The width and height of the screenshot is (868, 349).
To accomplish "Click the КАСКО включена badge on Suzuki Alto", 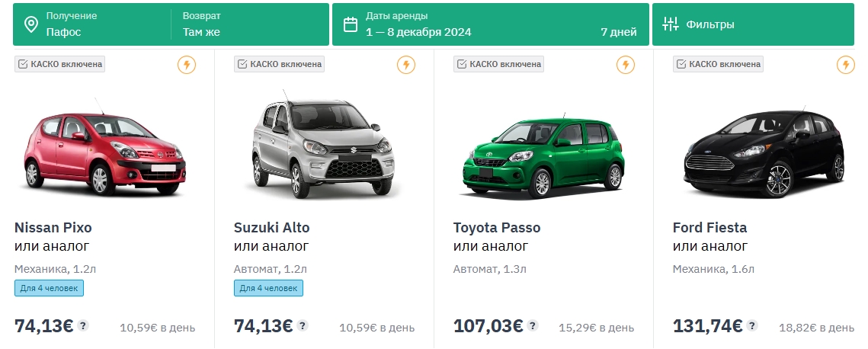I will (279, 64).
